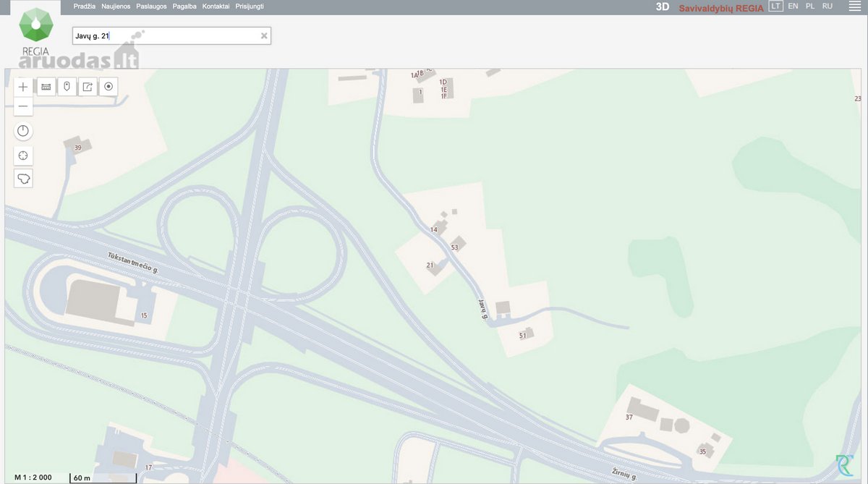Switch language to RU

tap(827, 6)
